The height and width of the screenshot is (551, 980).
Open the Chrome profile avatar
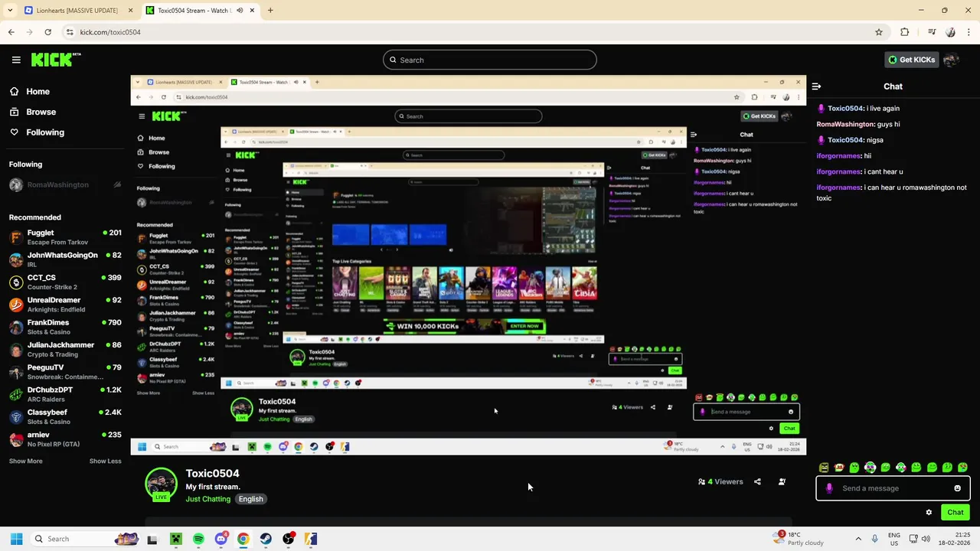[x=951, y=32]
